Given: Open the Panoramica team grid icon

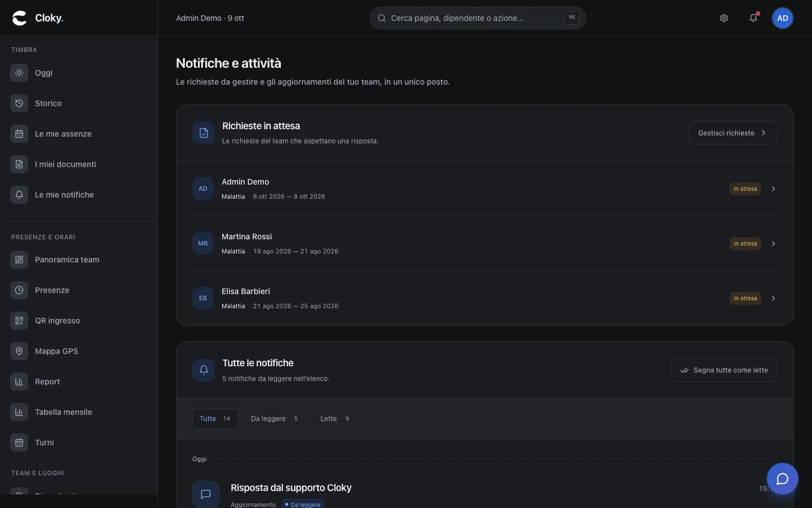Looking at the screenshot, I should (x=19, y=260).
